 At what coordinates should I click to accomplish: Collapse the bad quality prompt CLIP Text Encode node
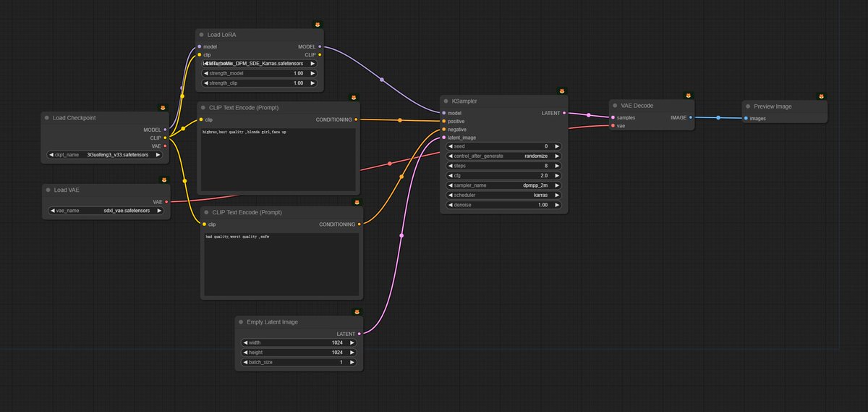[206, 212]
